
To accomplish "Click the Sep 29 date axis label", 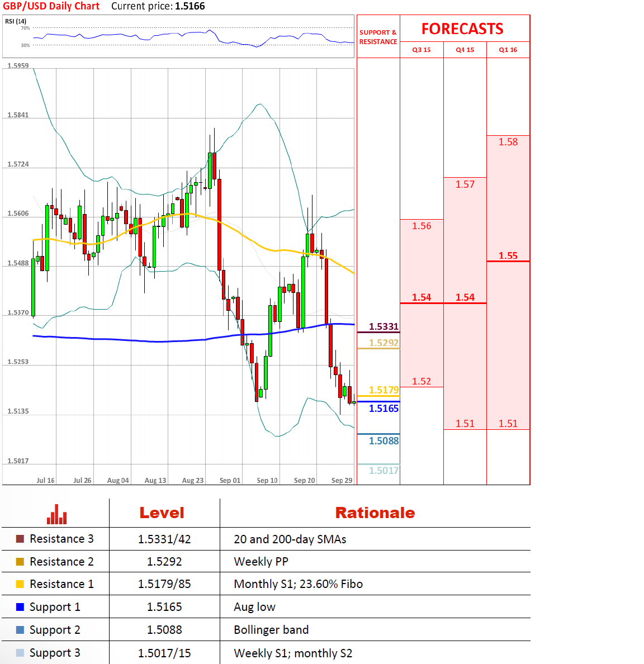I will 342,480.
